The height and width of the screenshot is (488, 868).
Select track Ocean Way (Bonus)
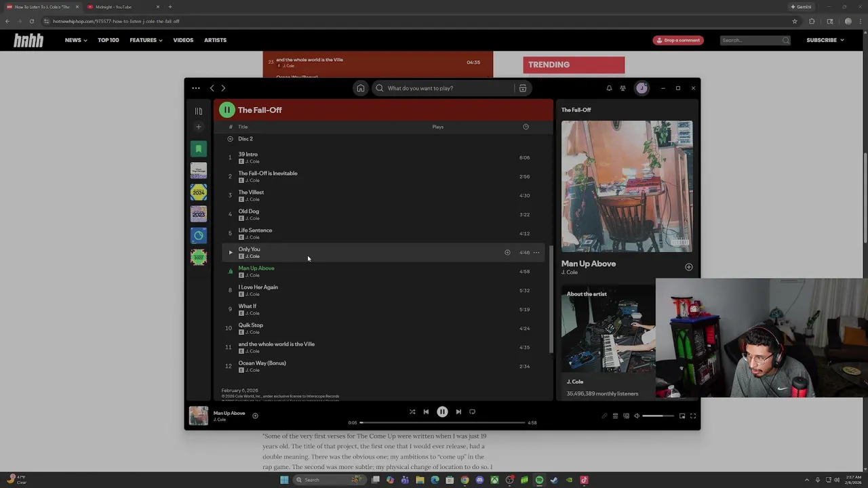click(x=383, y=366)
